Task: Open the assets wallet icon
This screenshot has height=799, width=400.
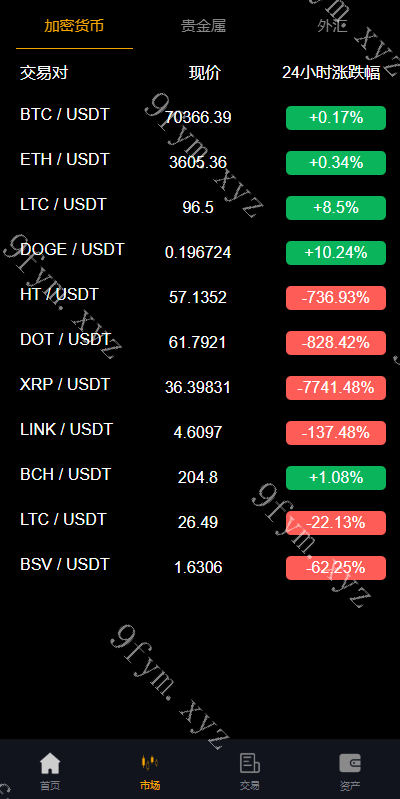Action: pyautogui.click(x=350, y=763)
